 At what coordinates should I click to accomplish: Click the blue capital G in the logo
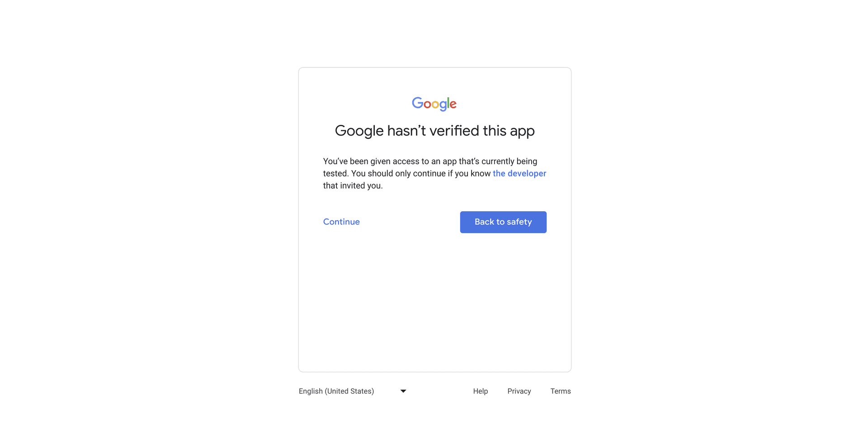417,103
